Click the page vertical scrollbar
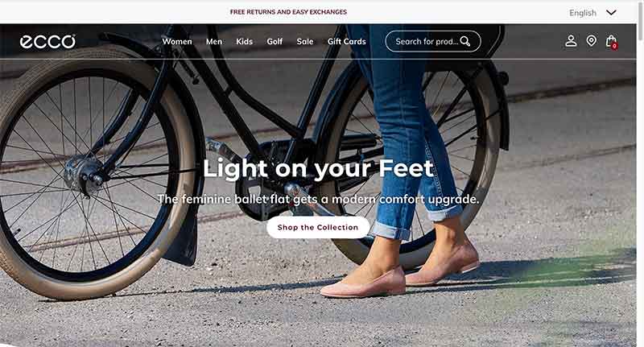This screenshot has height=347, width=644. coord(640,173)
